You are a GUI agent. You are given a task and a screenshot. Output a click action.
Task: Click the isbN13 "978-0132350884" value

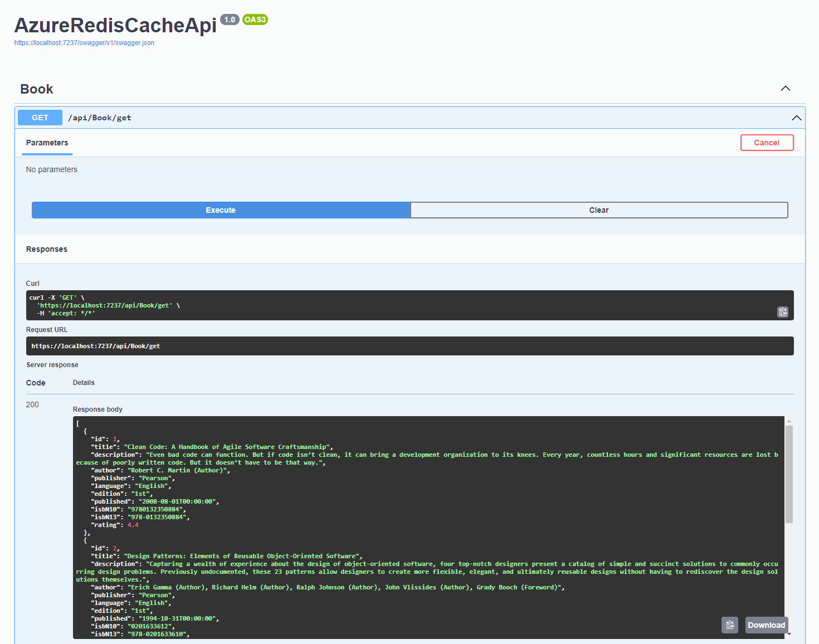[157, 517]
